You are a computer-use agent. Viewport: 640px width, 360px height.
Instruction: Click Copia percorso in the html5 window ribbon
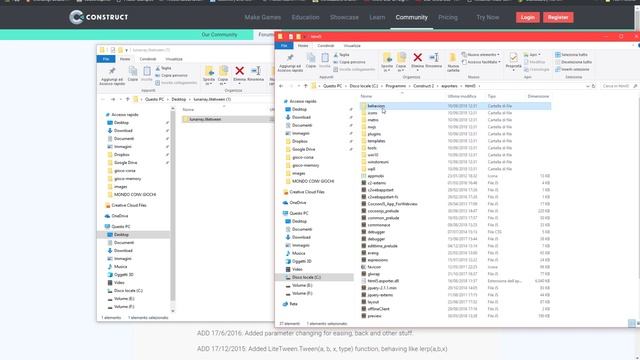(349, 62)
